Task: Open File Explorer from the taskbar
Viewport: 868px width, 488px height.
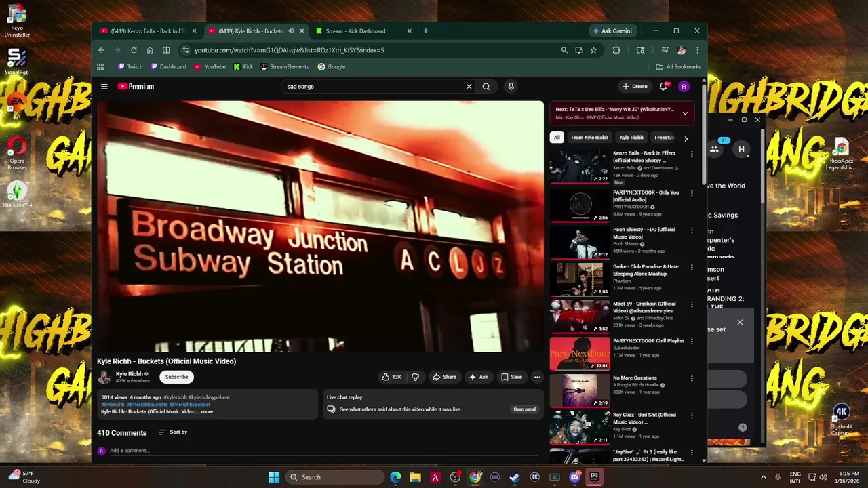Action: [415, 477]
